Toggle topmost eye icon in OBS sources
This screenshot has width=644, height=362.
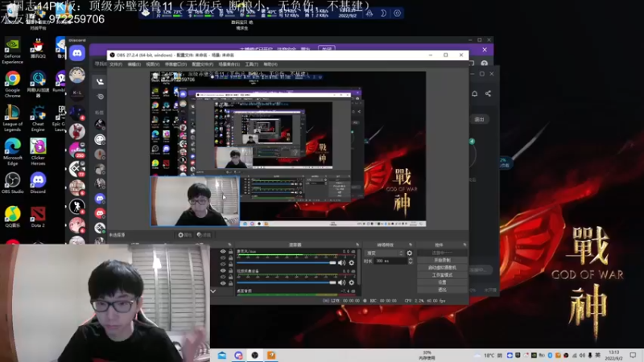pos(223,252)
